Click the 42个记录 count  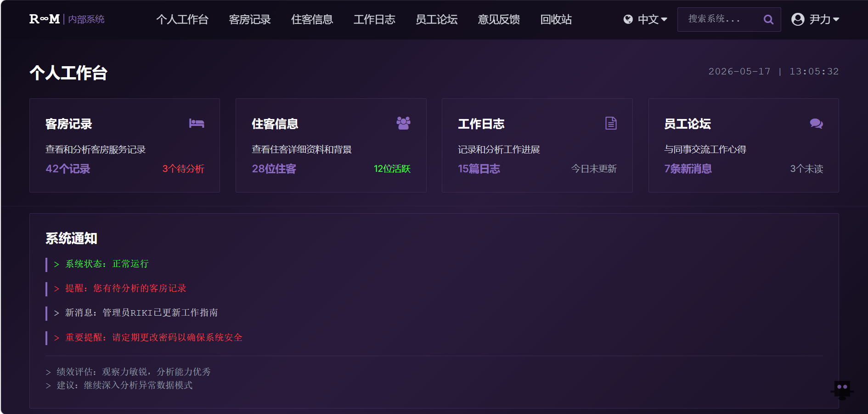click(x=68, y=169)
